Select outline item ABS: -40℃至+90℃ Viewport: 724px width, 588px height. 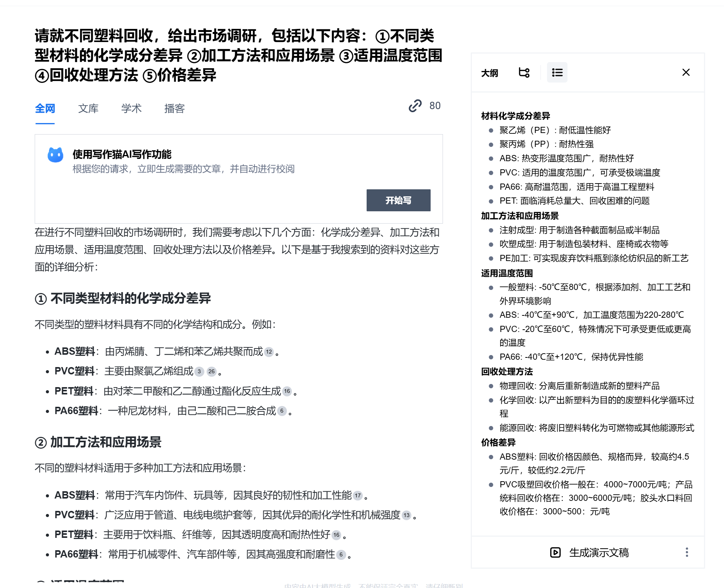point(592,315)
